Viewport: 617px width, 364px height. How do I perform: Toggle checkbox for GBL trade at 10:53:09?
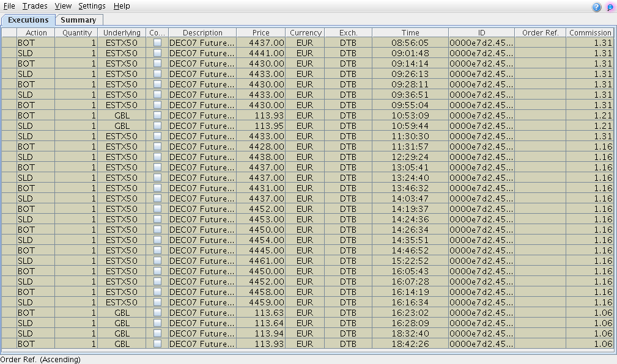(158, 115)
